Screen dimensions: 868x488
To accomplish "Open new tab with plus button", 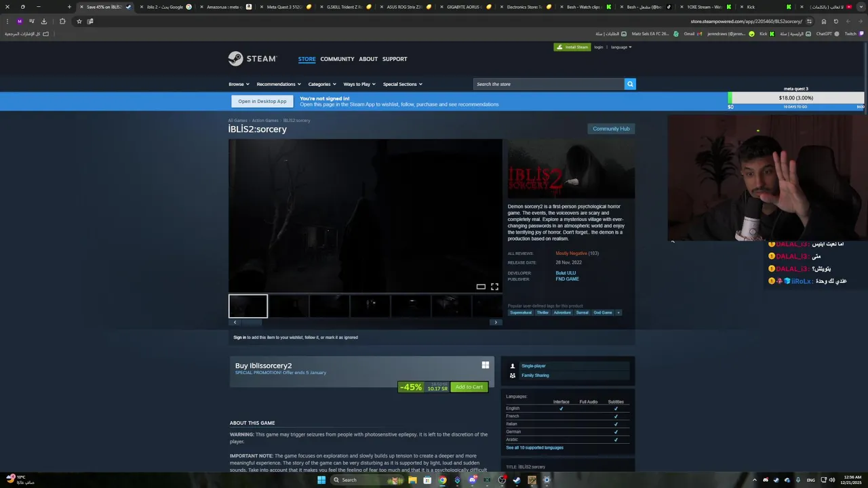I will coord(69,7).
